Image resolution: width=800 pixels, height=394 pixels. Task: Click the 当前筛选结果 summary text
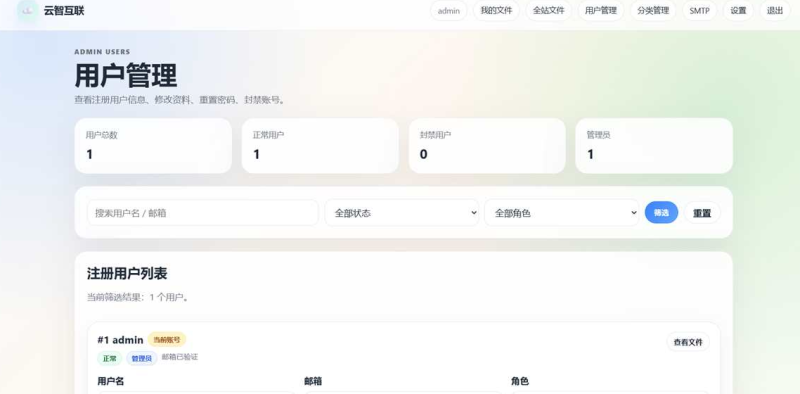coord(138,297)
